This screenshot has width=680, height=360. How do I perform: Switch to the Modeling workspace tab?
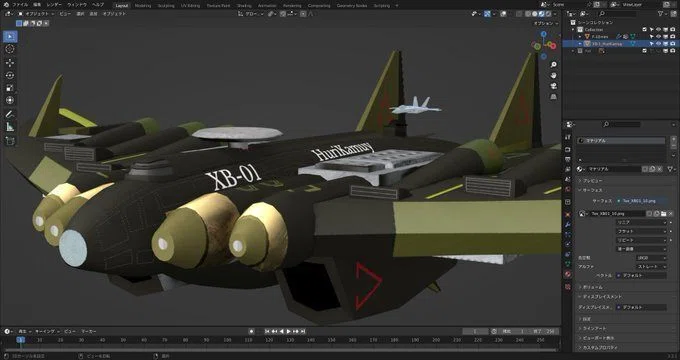(x=143, y=6)
